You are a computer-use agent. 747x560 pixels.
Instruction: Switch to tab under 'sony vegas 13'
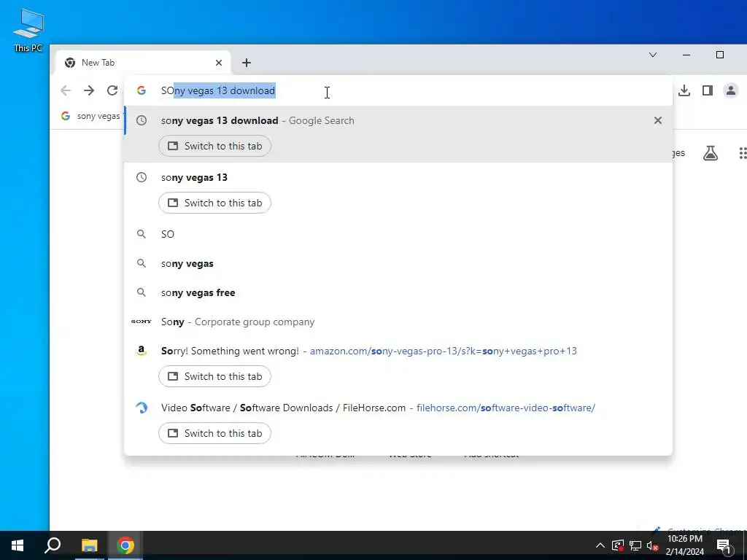coord(215,203)
